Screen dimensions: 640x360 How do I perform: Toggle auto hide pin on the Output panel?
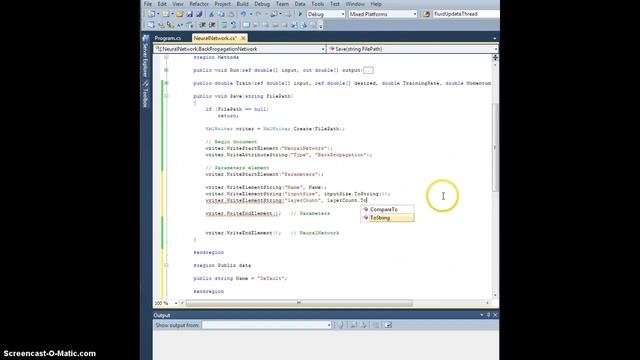click(x=488, y=315)
